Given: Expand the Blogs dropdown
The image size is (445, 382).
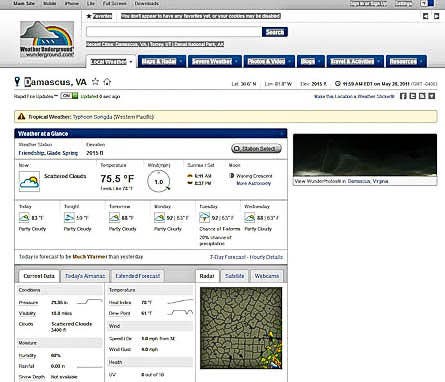Looking at the screenshot, I should tap(319, 61).
